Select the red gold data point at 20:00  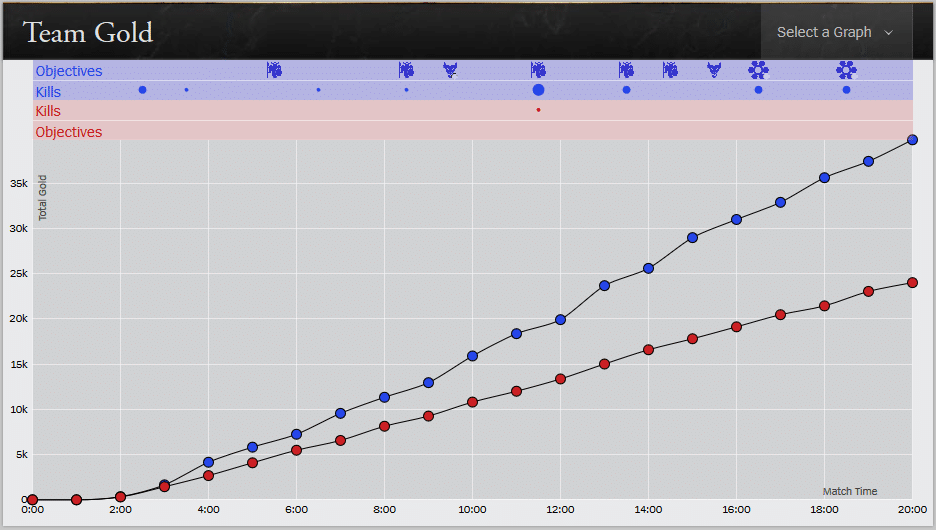coord(912,283)
